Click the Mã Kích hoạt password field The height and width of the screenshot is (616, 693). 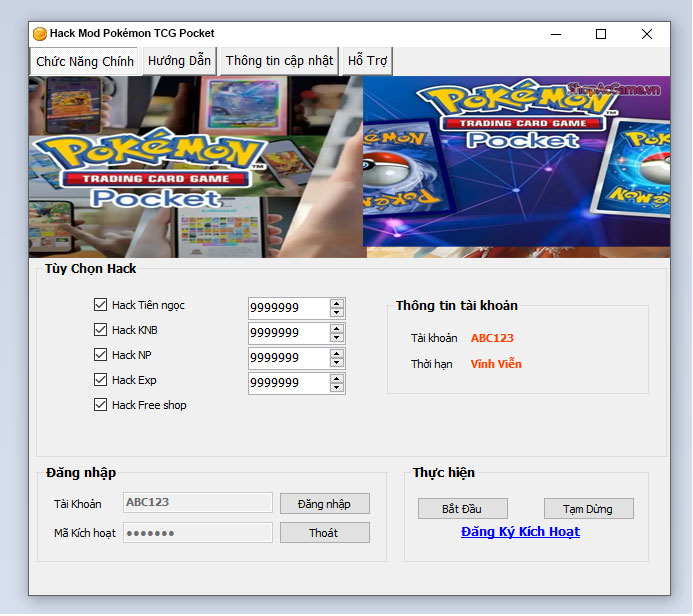(198, 533)
